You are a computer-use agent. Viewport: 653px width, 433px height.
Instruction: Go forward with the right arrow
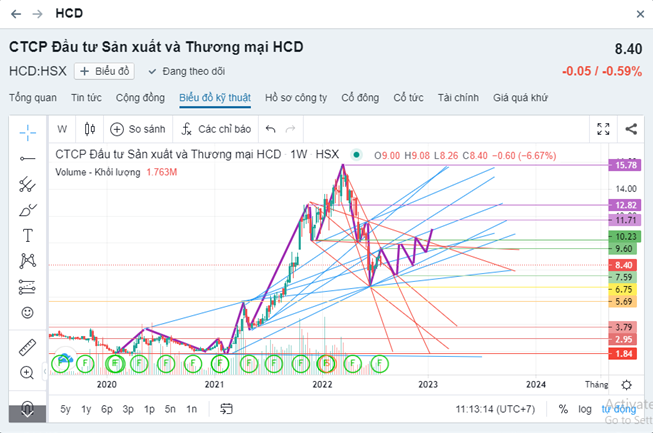(37, 14)
